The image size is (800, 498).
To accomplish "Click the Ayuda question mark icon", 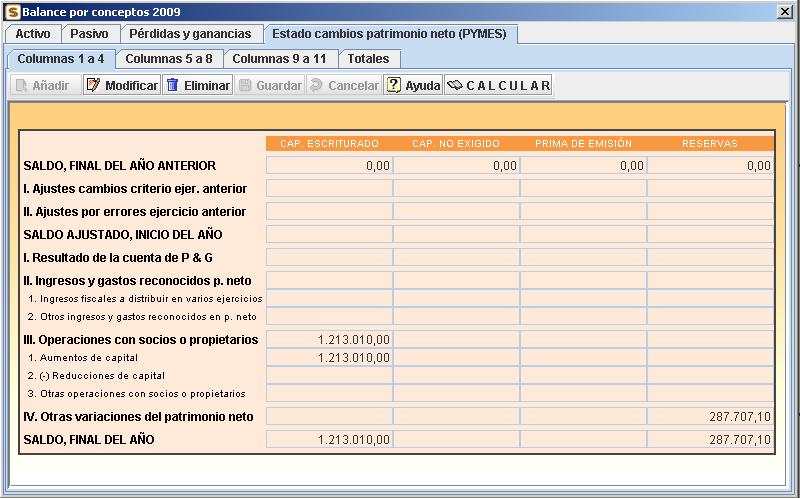I will click(x=393, y=85).
